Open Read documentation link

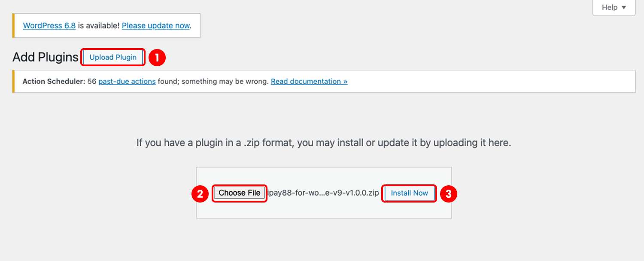pyautogui.click(x=309, y=81)
